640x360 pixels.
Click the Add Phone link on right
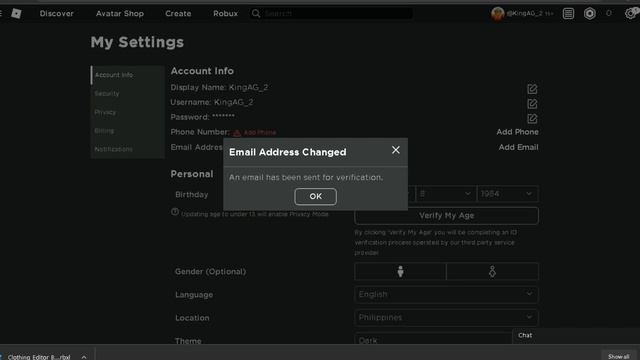(517, 132)
